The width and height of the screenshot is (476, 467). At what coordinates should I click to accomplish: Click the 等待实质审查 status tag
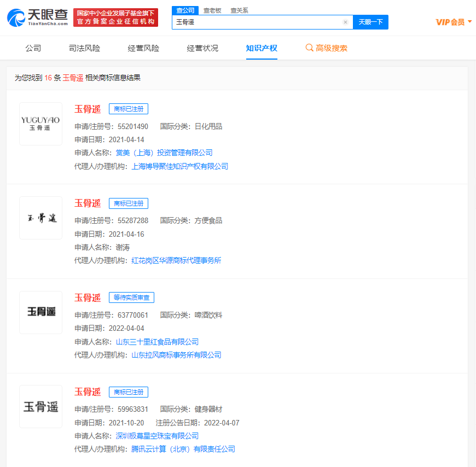[131, 297]
